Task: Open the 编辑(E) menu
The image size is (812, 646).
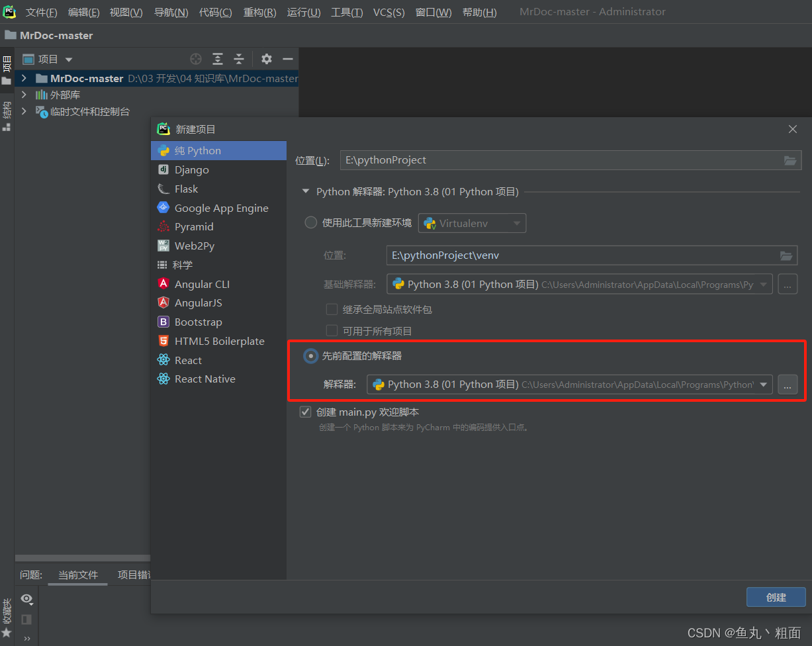Action: (x=84, y=13)
